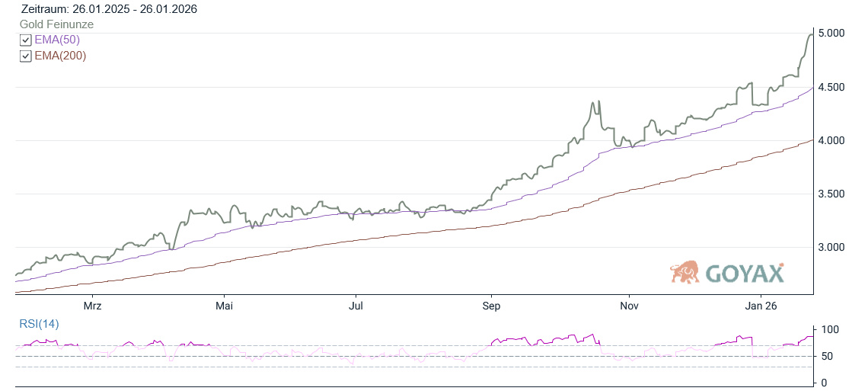Viewport: 868px width, 391px height.
Task: Uncheck the EMA(200) checkbox
Action: click(x=26, y=56)
